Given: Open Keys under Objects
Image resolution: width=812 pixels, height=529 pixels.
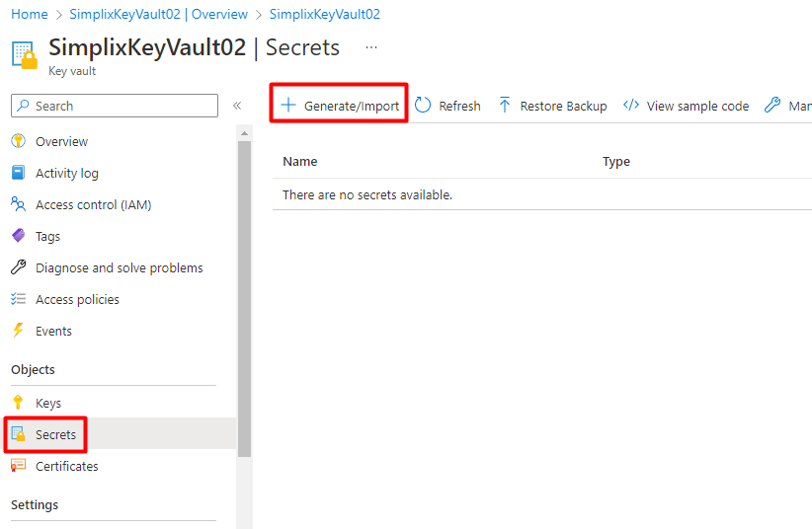Looking at the screenshot, I should (x=48, y=403).
